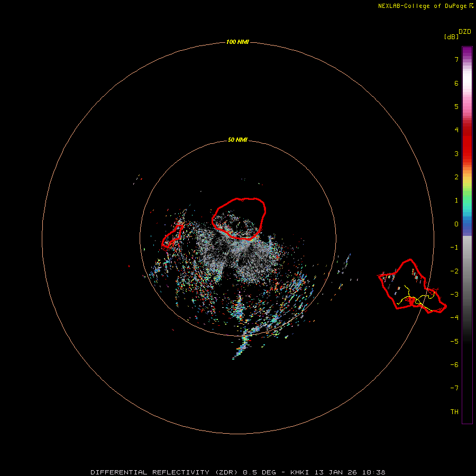Click the -1 value on the color scale
Image resolution: width=476 pixels, height=476 pixels.
click(454, 248)
